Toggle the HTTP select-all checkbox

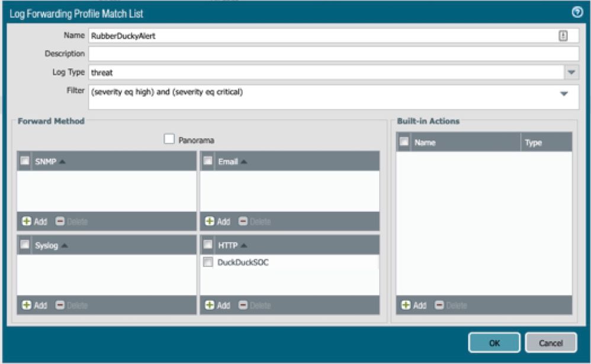click(208, 244)
